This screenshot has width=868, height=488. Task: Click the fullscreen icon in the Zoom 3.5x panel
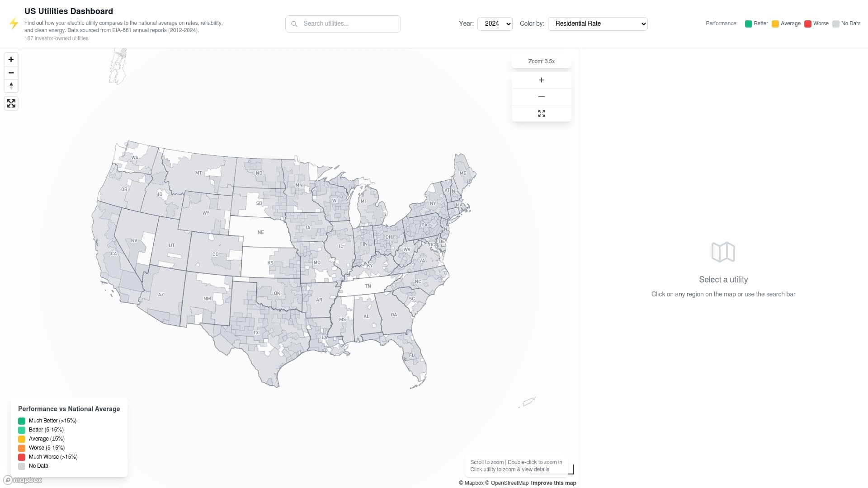tap(541, 113)
